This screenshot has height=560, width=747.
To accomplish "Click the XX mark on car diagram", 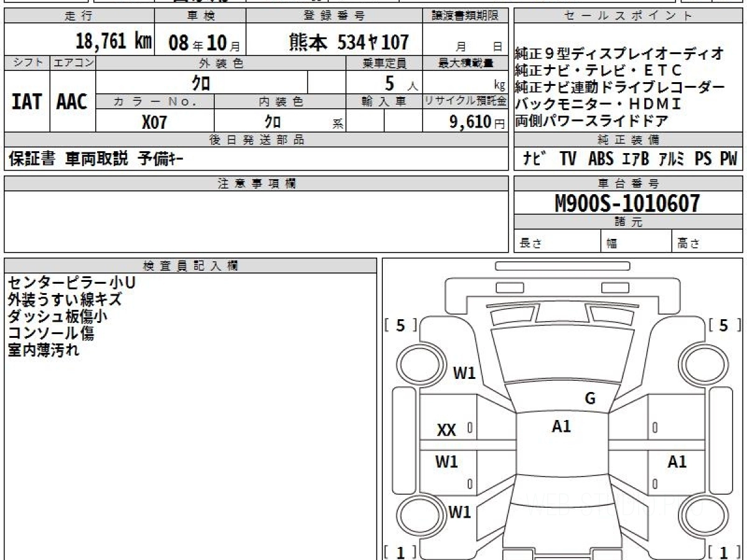I will [446, 430].
